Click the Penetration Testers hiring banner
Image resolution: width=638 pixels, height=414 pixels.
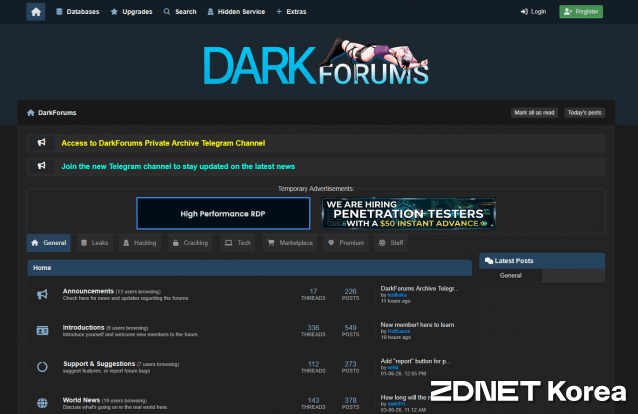pos(409,214)
